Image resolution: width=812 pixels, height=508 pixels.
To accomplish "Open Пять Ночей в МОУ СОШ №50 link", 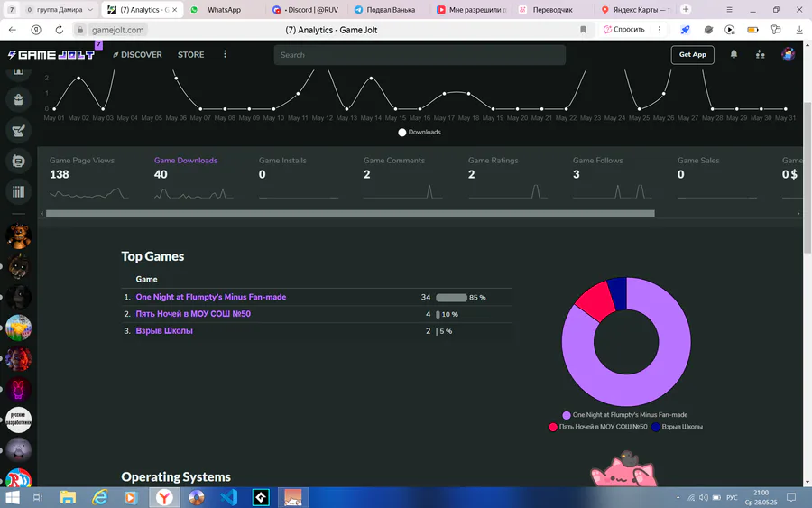I will coord(193,314).
